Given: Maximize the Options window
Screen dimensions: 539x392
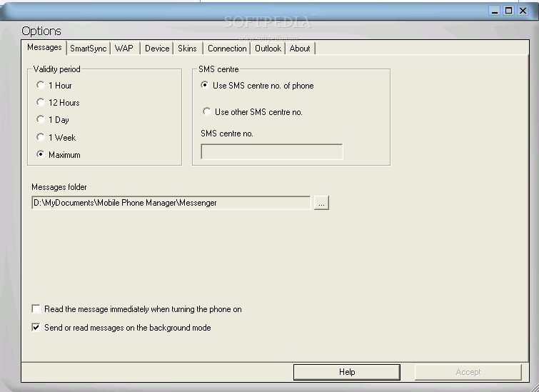Looking at the screenshot, I should [x=509, y=11].
